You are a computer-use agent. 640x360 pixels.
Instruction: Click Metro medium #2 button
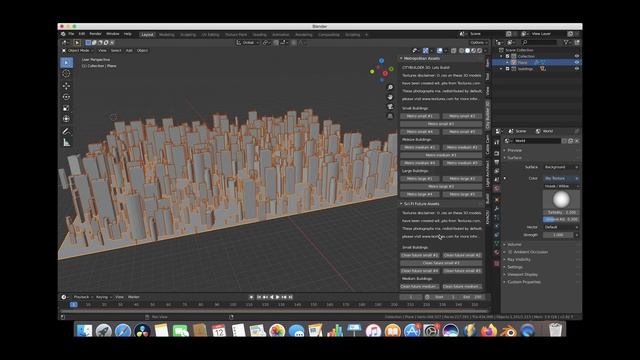[x=462, y=147]
